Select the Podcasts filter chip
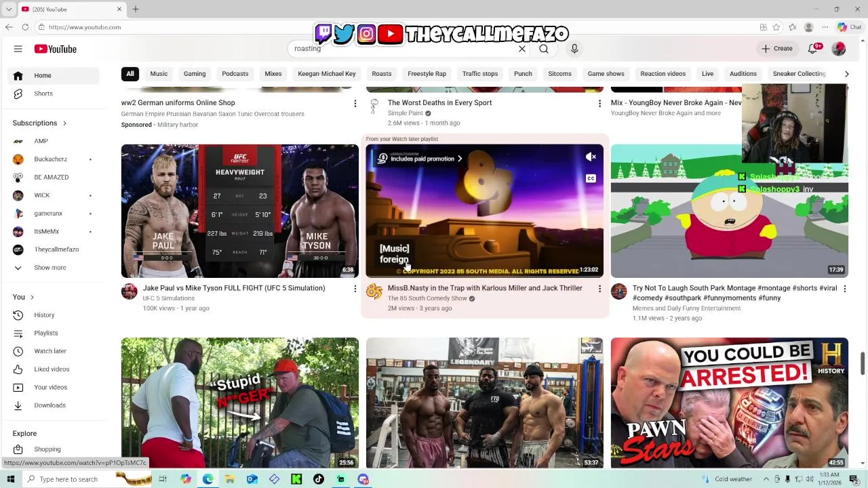Viewport: 868px width, 488px height. pos(235,74)
